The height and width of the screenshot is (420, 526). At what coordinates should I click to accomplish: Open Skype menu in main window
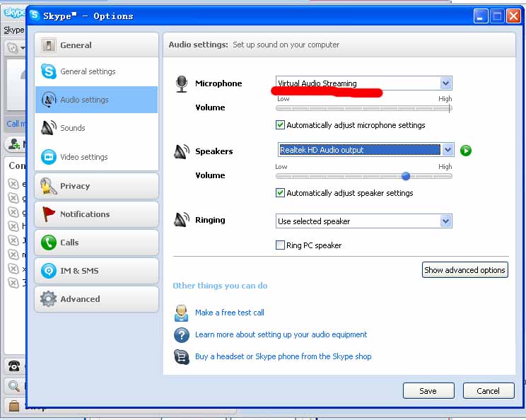(x=13, y=30)
